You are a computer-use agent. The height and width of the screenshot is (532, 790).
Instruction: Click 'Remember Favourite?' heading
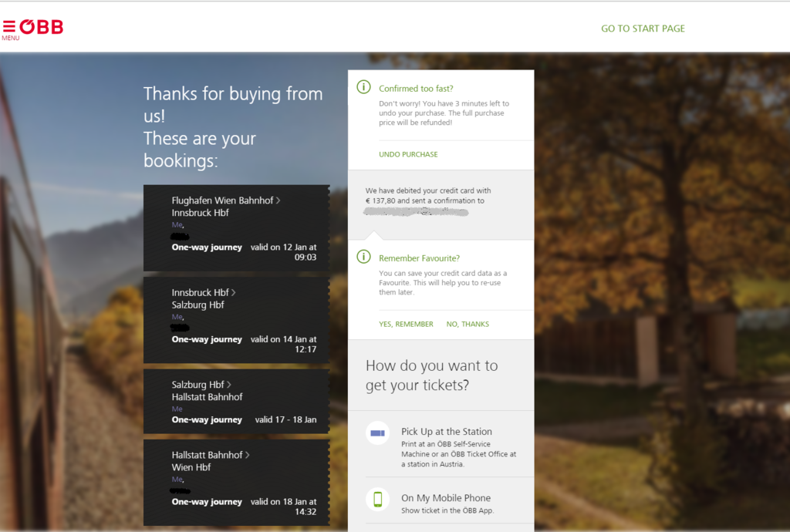pyautogui.click(x=419, y=258)
